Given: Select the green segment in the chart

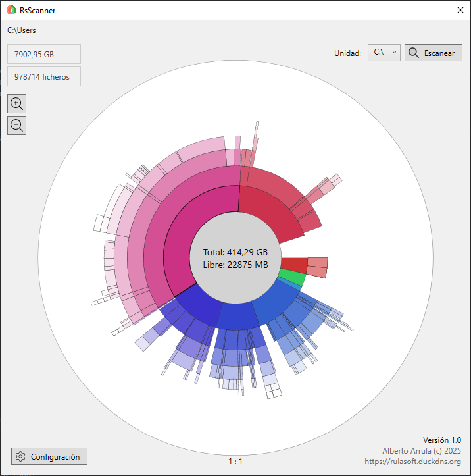Looking at the screenshot, I should (292, 278).
